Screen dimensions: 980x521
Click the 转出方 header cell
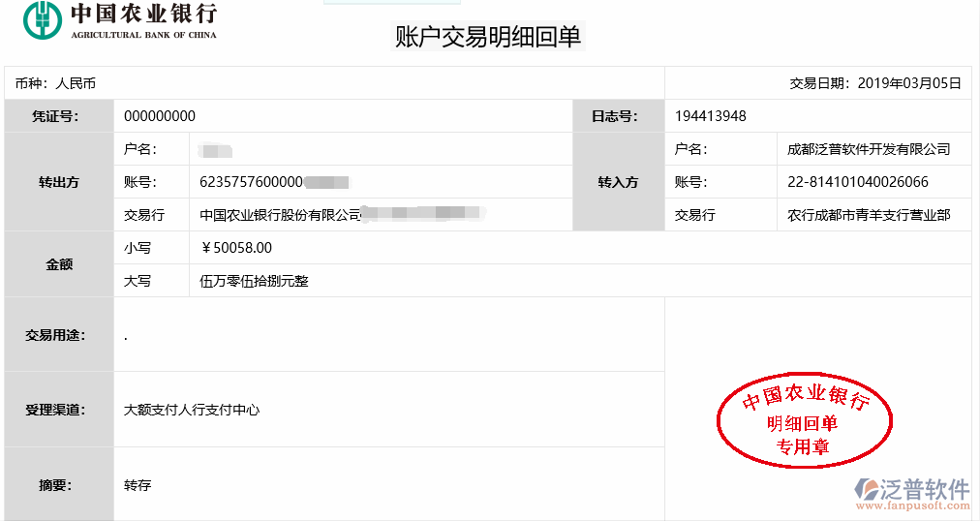pyautogui.click(x=59, y=182)
